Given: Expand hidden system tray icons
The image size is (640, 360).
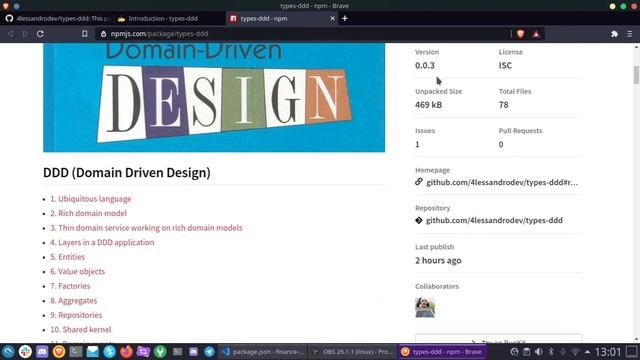Looking at the screenshot, I should click(x=587, y=352).
